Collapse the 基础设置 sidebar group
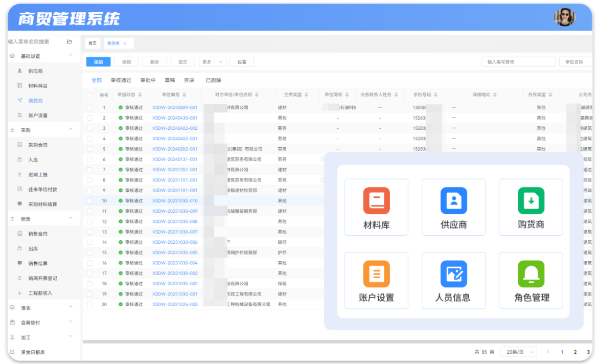This screenshot has width=598, height=364. (x=71, y=56)
